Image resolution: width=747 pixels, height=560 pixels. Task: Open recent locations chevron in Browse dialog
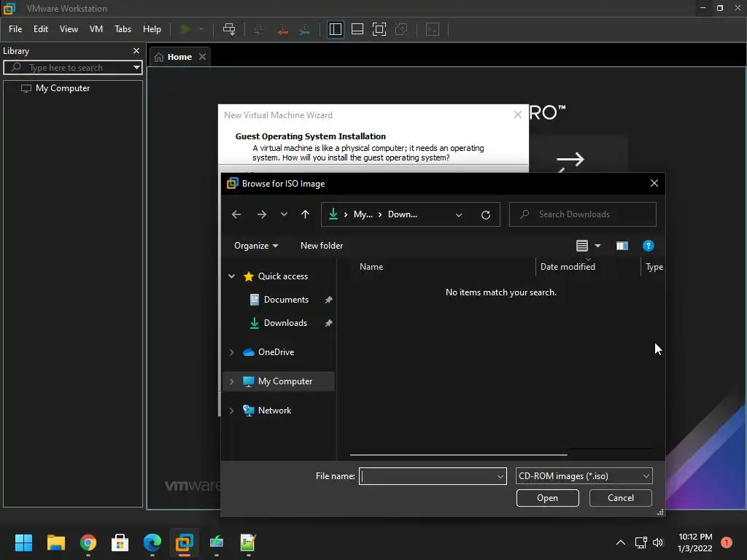[x=284, y=214]
